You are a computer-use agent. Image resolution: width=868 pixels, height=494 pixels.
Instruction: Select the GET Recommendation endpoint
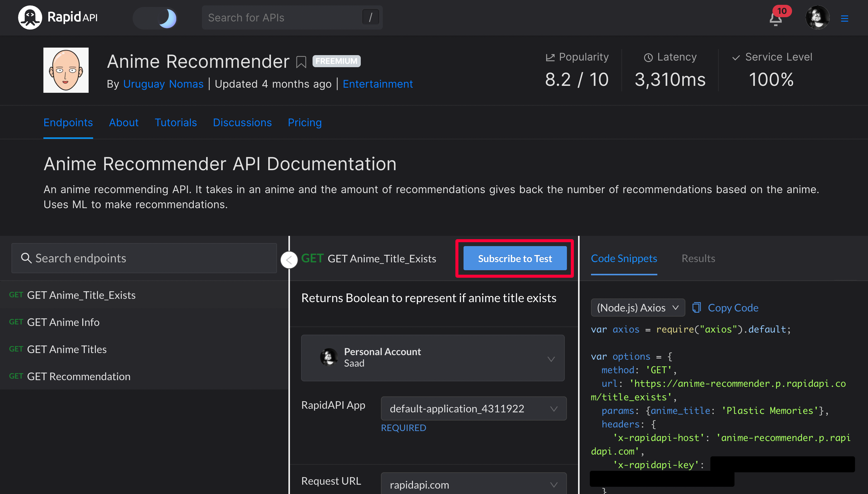click(x=78, y=376)
